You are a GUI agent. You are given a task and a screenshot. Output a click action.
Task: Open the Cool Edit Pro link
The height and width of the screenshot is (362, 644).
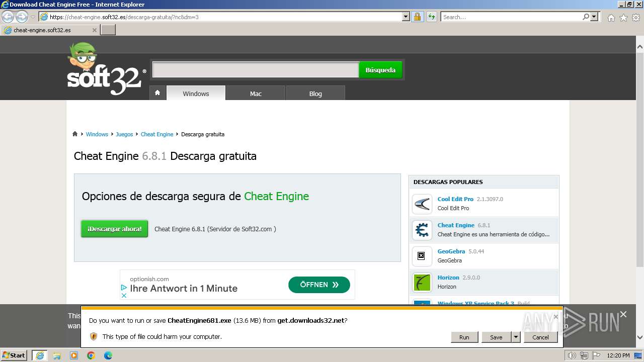click(x=455, y=199)
